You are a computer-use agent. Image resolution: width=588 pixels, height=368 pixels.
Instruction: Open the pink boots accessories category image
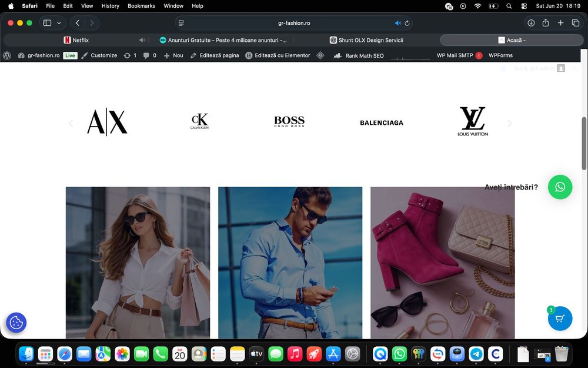(x=443, y=263)
